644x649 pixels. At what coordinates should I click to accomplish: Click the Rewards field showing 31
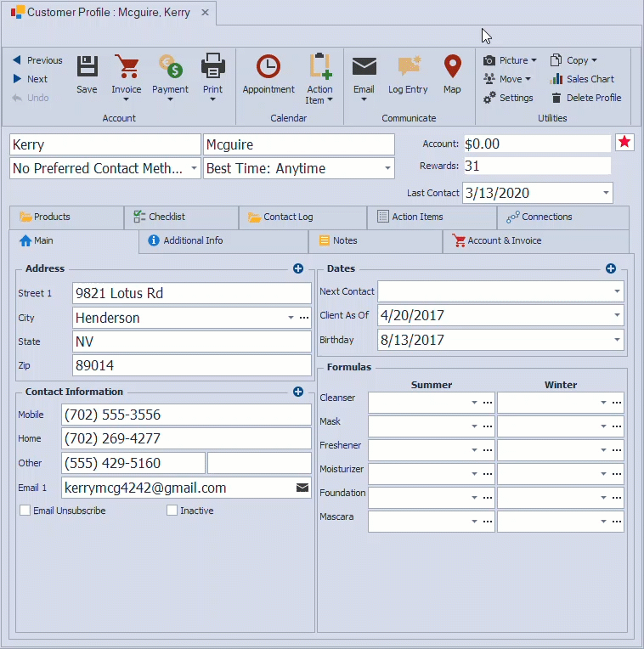pos(537,166)
